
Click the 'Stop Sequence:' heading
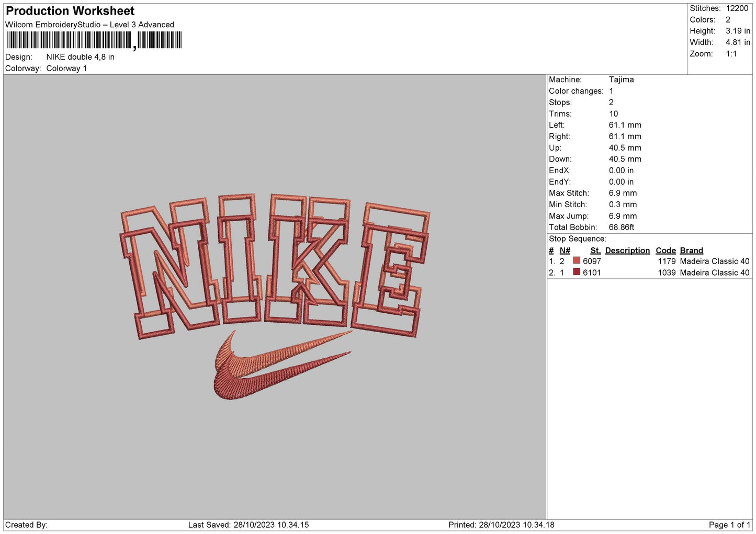tap(578, 239)
